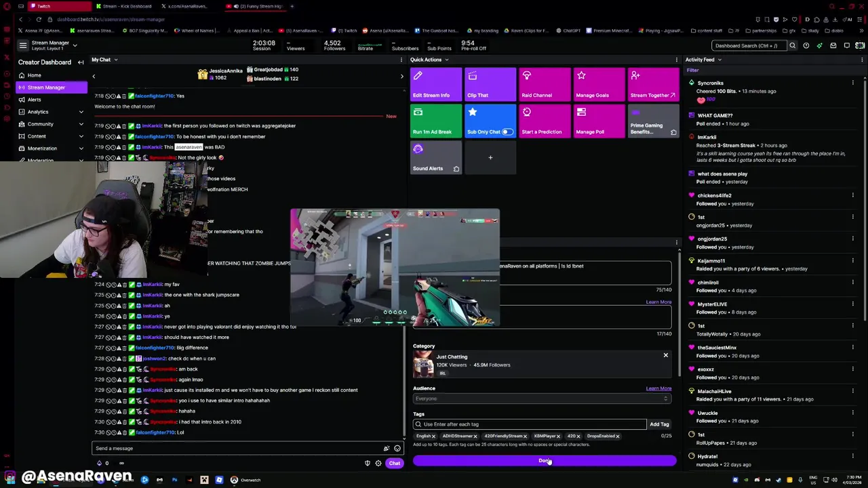
Task: Click the Done button in Stream Info
Action: [x=545, y=461]
